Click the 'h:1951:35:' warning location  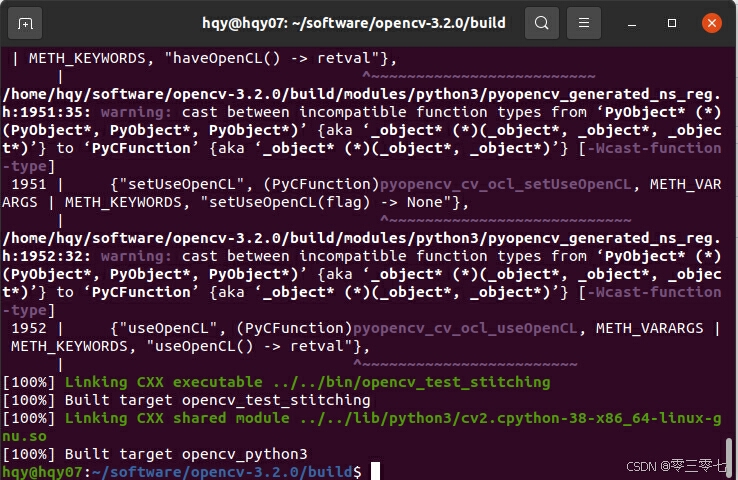pyautogui.click(x=47, y=112)
